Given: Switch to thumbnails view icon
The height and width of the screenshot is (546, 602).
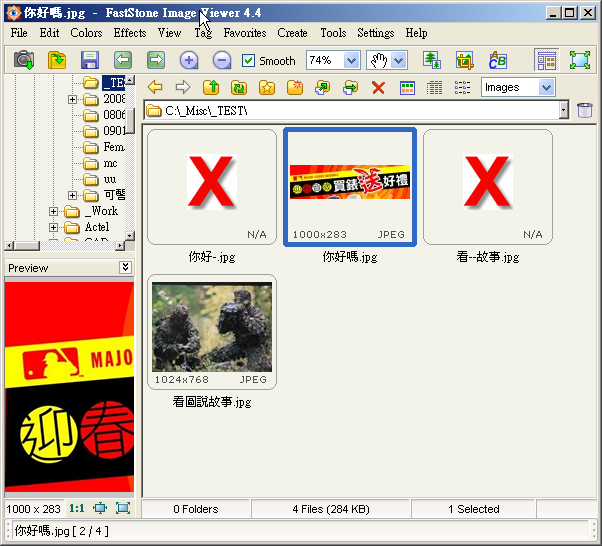Looking at the screenshot, I should click(x=407, y=88).
